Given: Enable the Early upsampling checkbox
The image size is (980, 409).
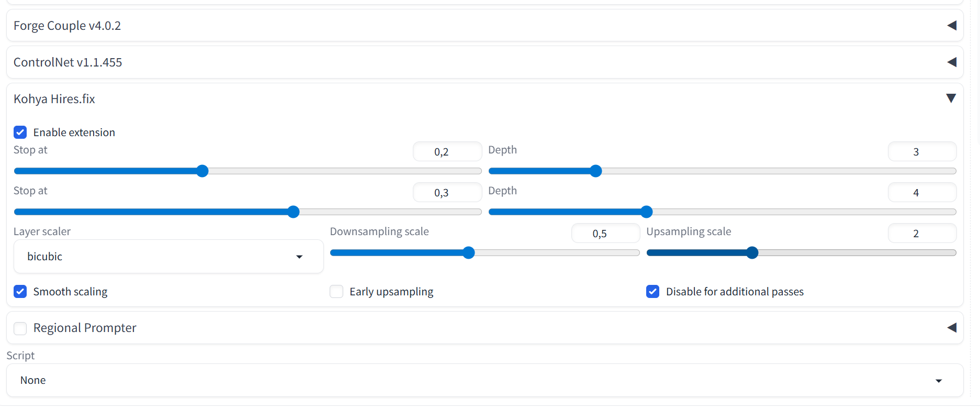Looking at the screenshot, I should (x=336, y=292).
